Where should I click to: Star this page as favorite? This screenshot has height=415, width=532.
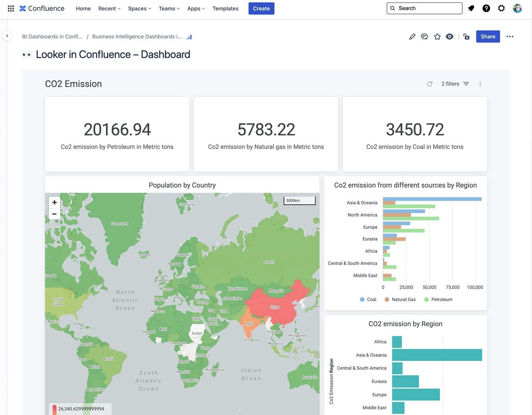(437, 37)
